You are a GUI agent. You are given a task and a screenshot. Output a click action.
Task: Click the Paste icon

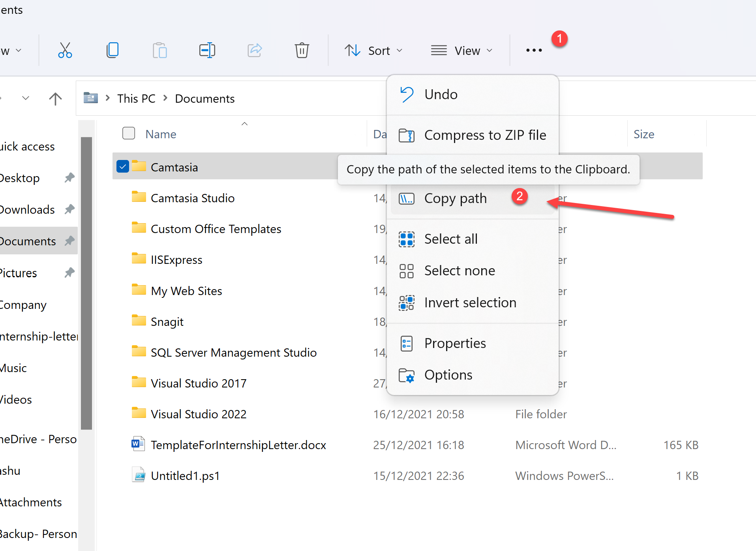pyautogui.click(x=159, y=50)
